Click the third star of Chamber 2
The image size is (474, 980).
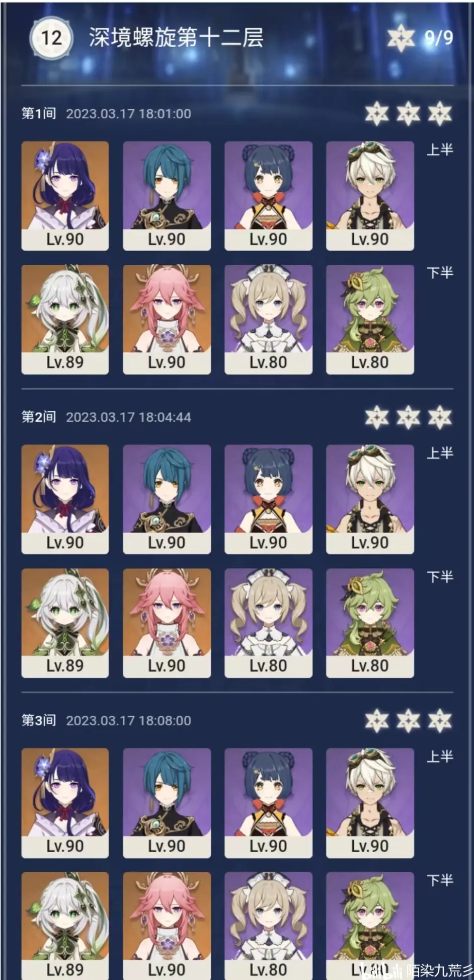point(440,417)
